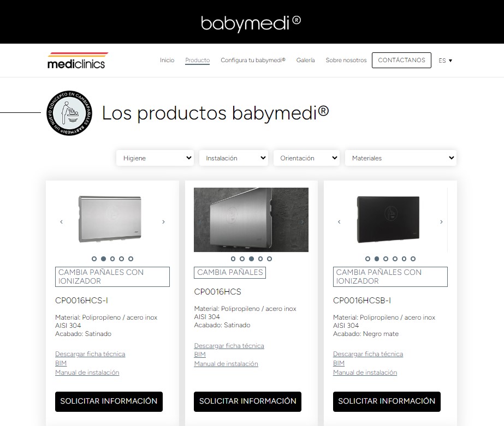Screen dimensions: 504x426
Task: Show previous image of CP0016HCS-I carousel
Action: tap(61, 222)
